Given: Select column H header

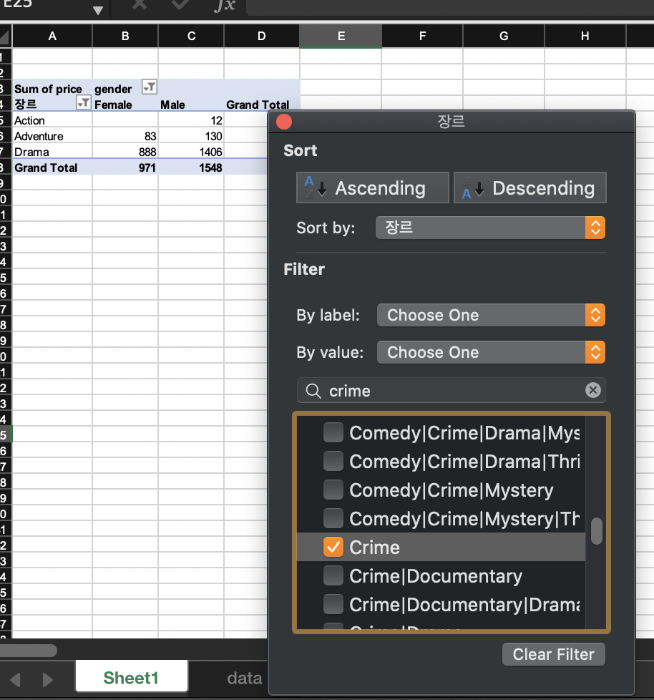Looking at the screenshot, I should [x=585, y=36].
